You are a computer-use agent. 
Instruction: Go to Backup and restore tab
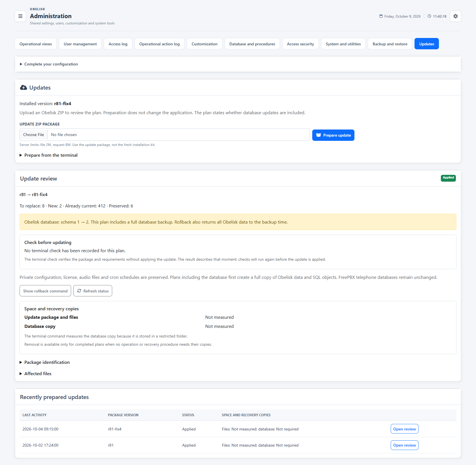pos(390,44)
